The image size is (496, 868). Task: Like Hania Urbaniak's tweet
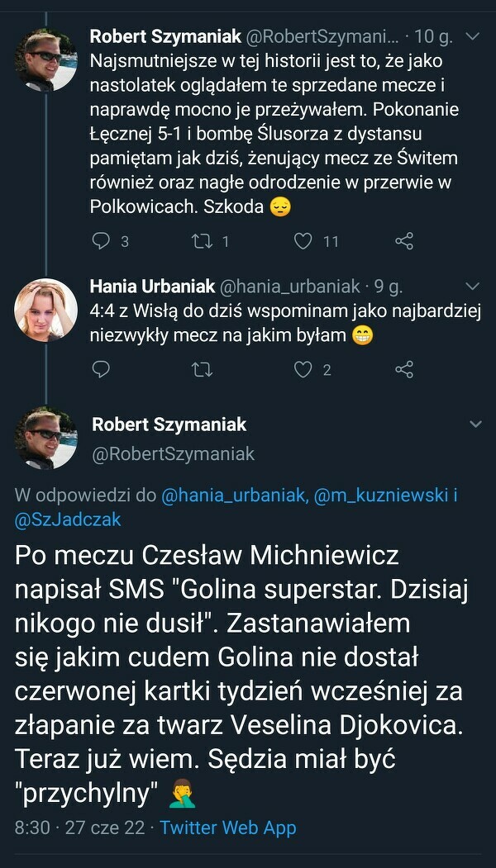pyautogui.click(x=303, y=369)
